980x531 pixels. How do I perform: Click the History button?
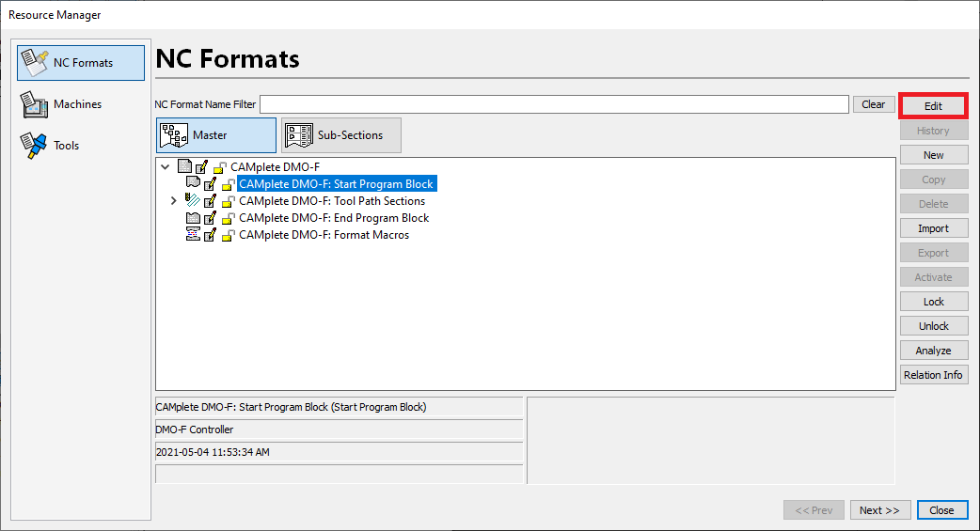point(934,131)
